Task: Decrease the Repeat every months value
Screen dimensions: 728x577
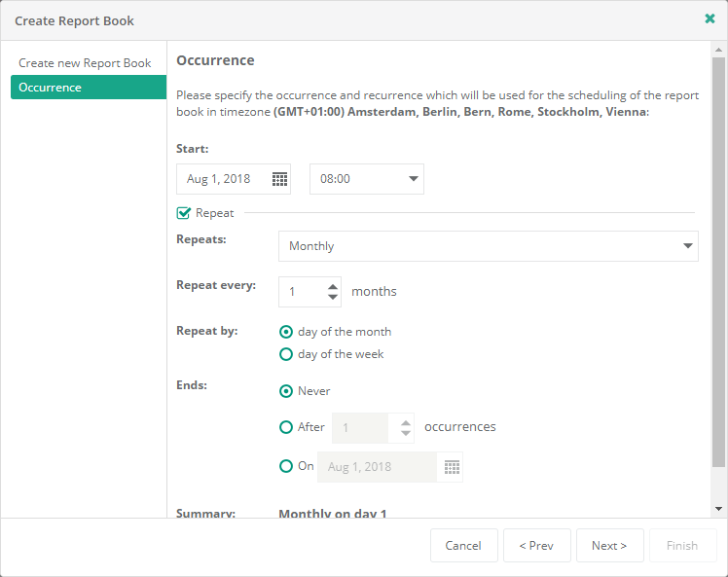Action: 333,297
